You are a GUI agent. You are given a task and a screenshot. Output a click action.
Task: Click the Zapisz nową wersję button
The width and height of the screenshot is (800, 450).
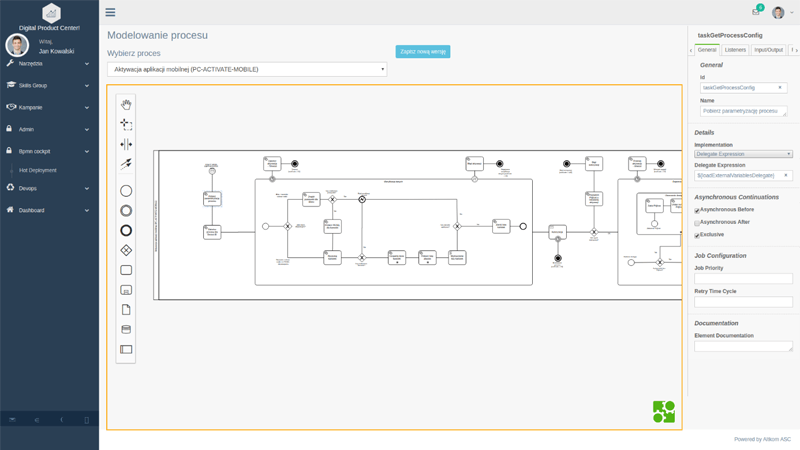tap(422, 51)
